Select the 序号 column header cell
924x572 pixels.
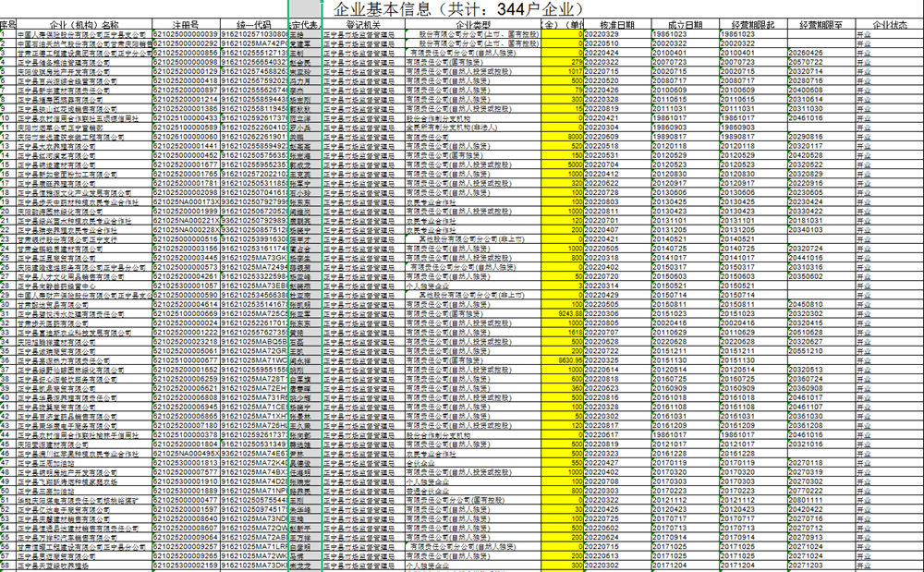click(8, 22)
